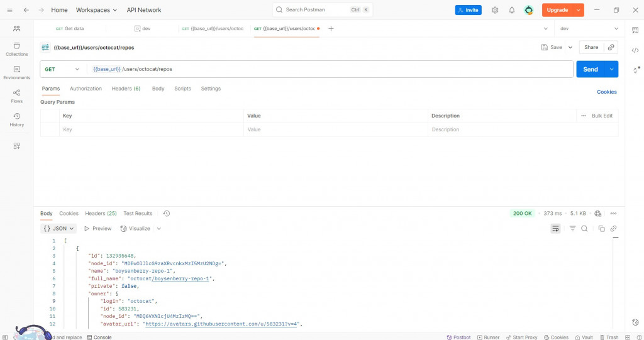Open the Query Params more options ellipsis

click(584, 116)
